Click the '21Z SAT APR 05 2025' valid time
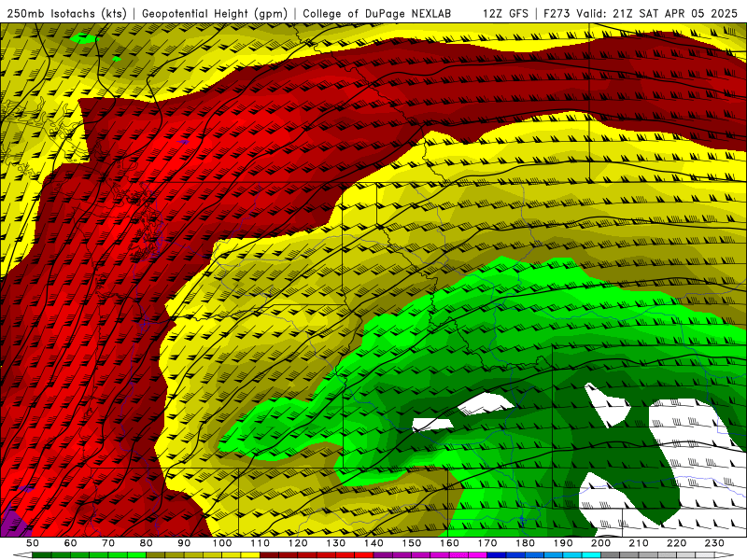The width and height of the screenshot is (747, 560). 675,14
